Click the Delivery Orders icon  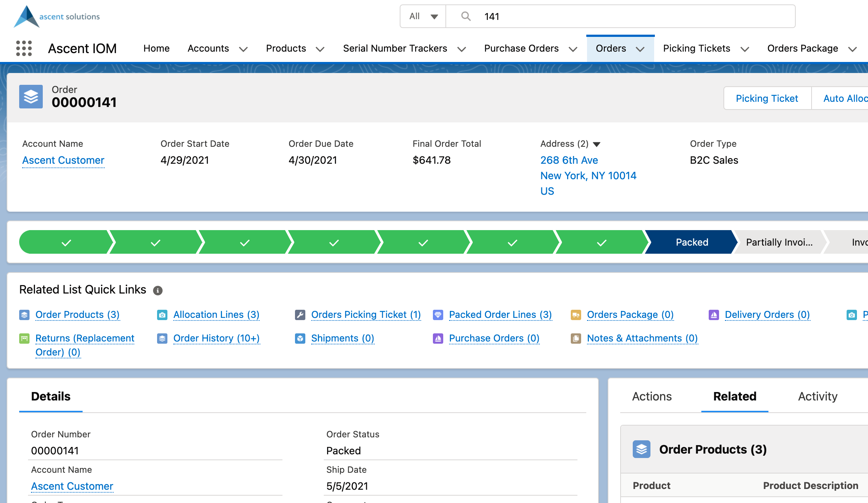714,315
